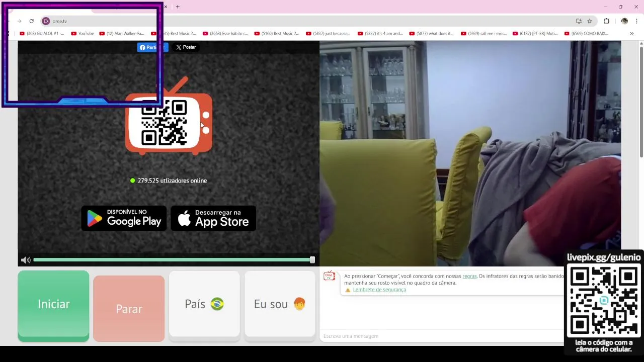
Task: Open Lembrete de segurança link
Action: click(379, 290)
